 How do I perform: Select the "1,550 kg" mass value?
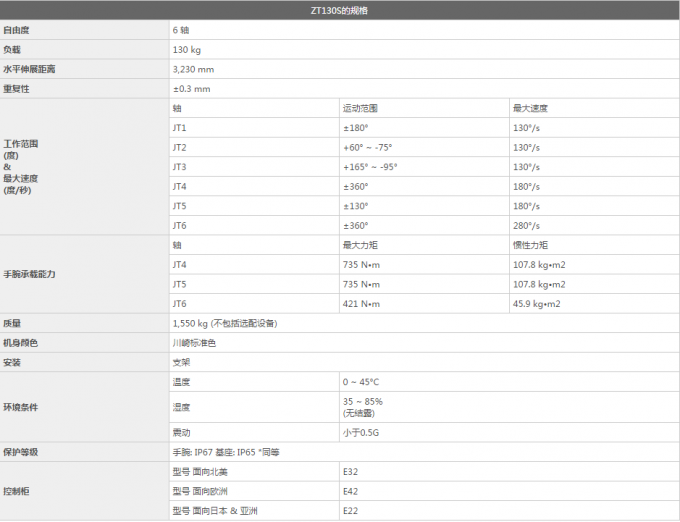tap(190, 323)
